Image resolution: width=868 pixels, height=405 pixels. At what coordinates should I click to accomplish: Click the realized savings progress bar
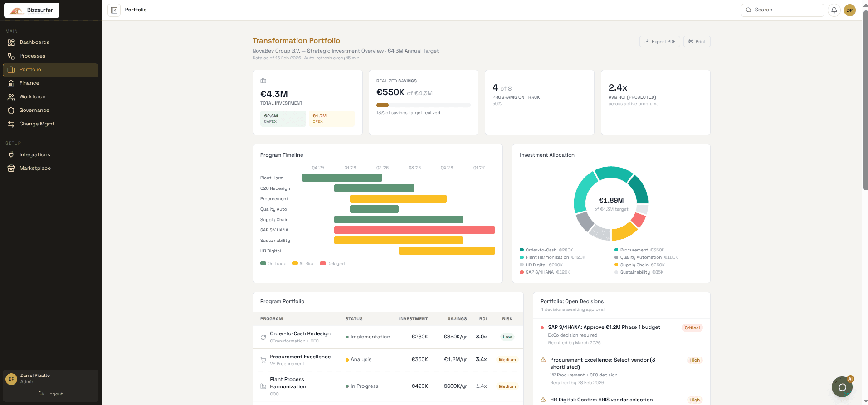click(x=423, y=105)
